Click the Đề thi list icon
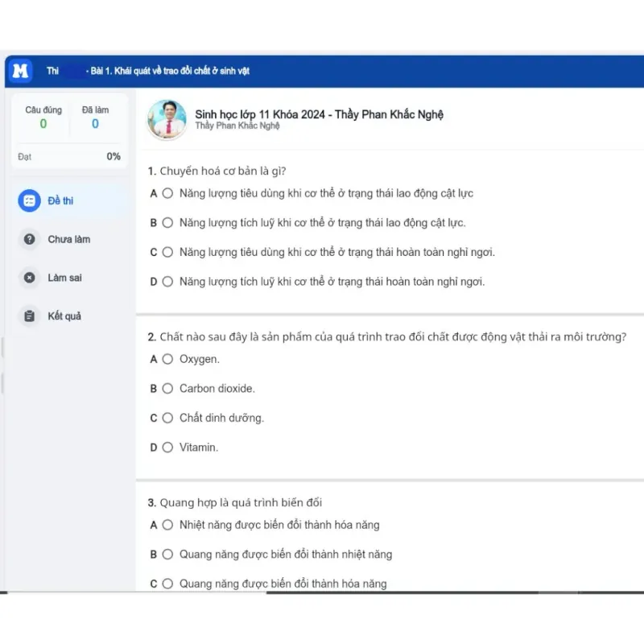 [x=29, y=200]
